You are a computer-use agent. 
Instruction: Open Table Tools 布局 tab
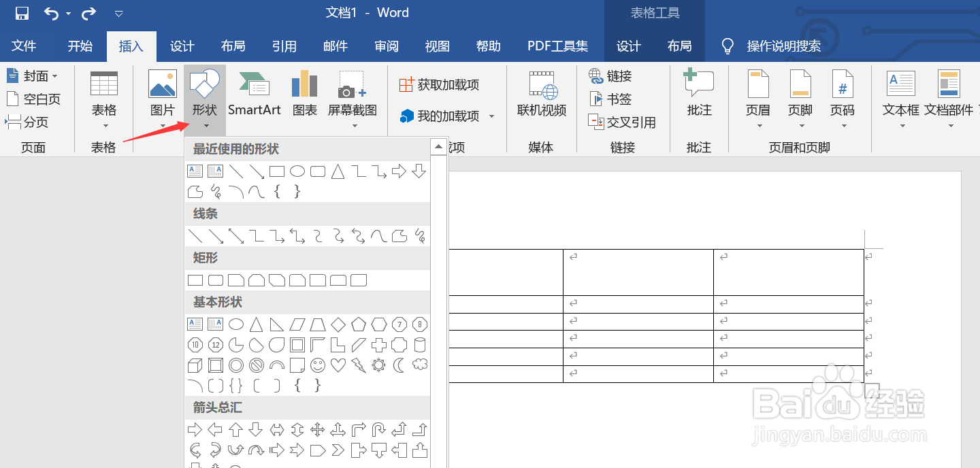coord(680,46)
